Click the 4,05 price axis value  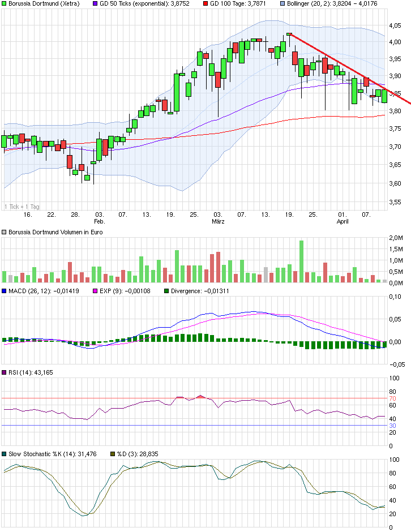(395, 25)
